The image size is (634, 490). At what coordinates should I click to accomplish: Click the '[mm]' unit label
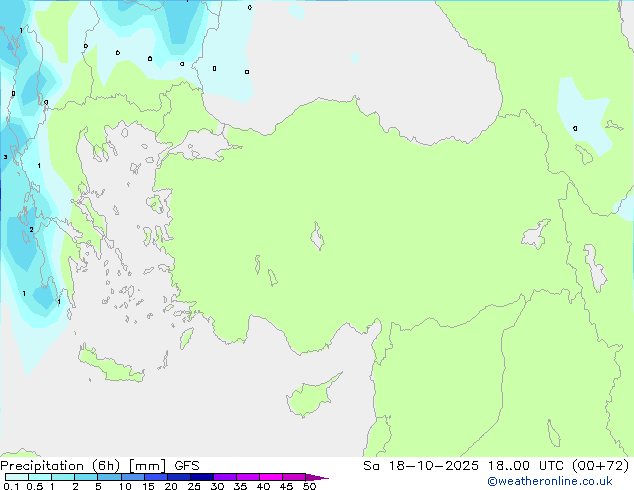(147, 466)
